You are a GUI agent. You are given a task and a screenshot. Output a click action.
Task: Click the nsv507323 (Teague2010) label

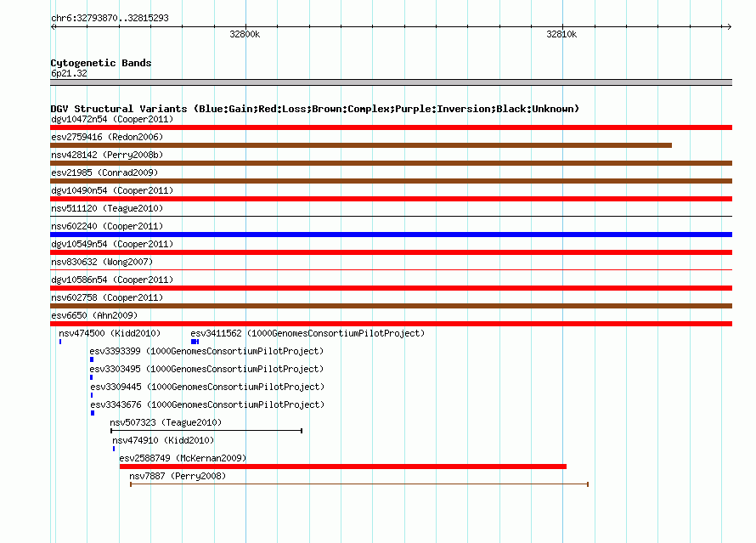(x=166, y=422)
